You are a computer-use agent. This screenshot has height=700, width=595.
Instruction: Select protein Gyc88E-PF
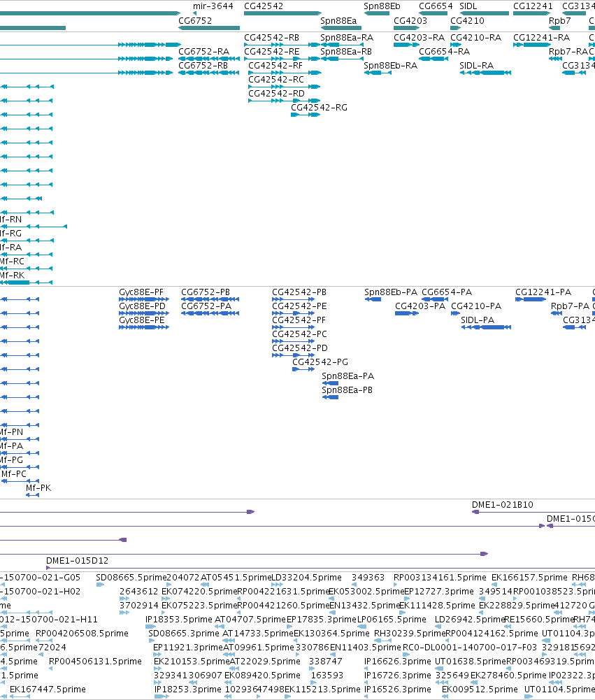coord(144,299)
